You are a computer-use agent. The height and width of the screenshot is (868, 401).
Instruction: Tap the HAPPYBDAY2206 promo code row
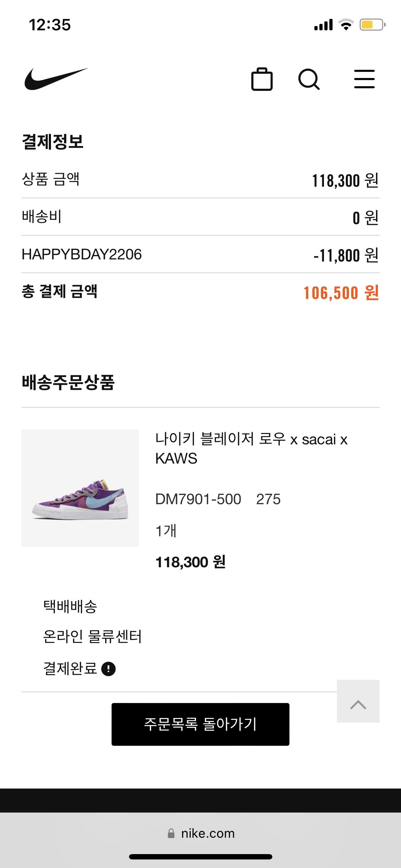point(200,254)
